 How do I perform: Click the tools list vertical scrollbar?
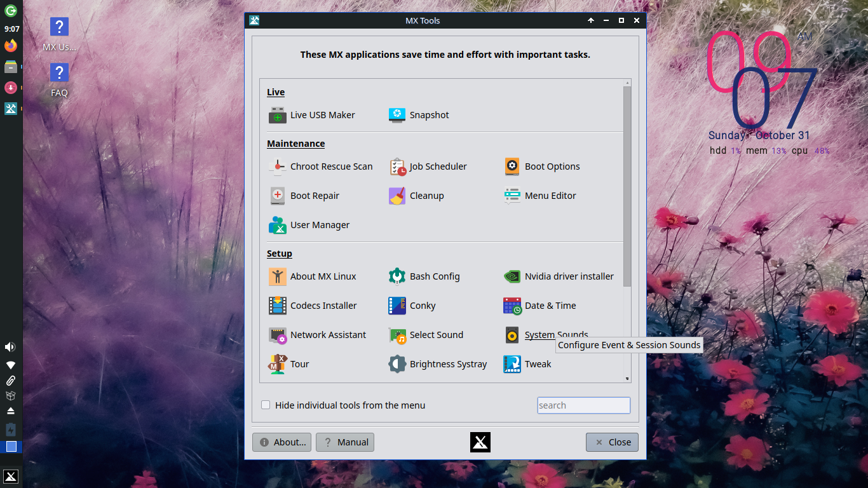(627, 187)
